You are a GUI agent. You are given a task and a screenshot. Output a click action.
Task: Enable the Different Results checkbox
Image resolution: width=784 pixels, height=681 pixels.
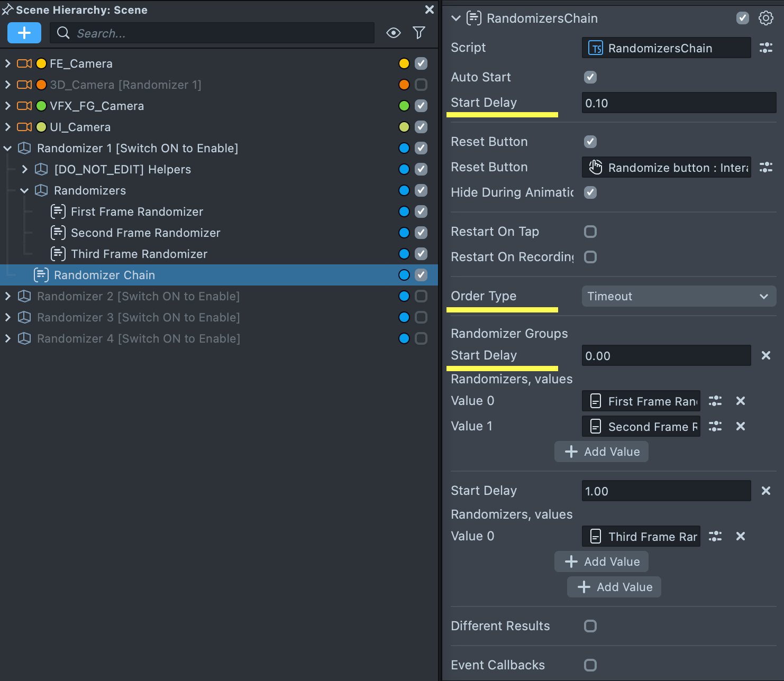(590, 626)
